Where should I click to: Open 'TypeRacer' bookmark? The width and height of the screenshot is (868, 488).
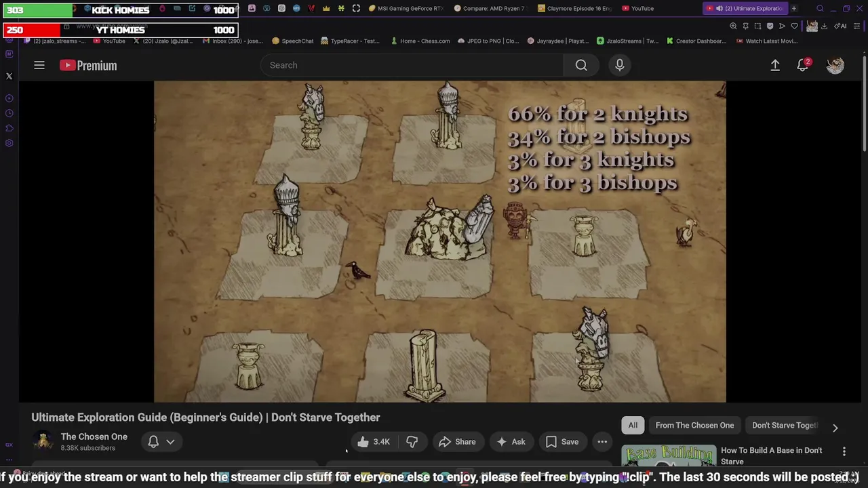click(x=351, y=41)
